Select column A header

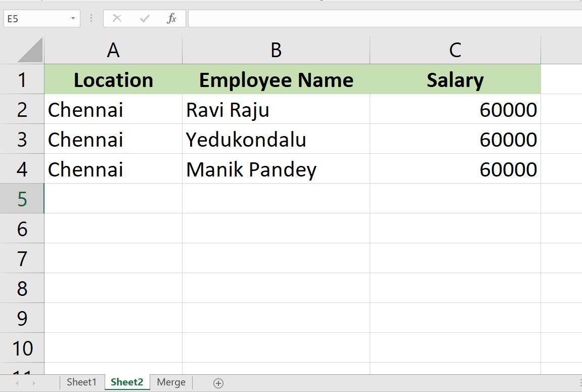[x=113, y=50]
